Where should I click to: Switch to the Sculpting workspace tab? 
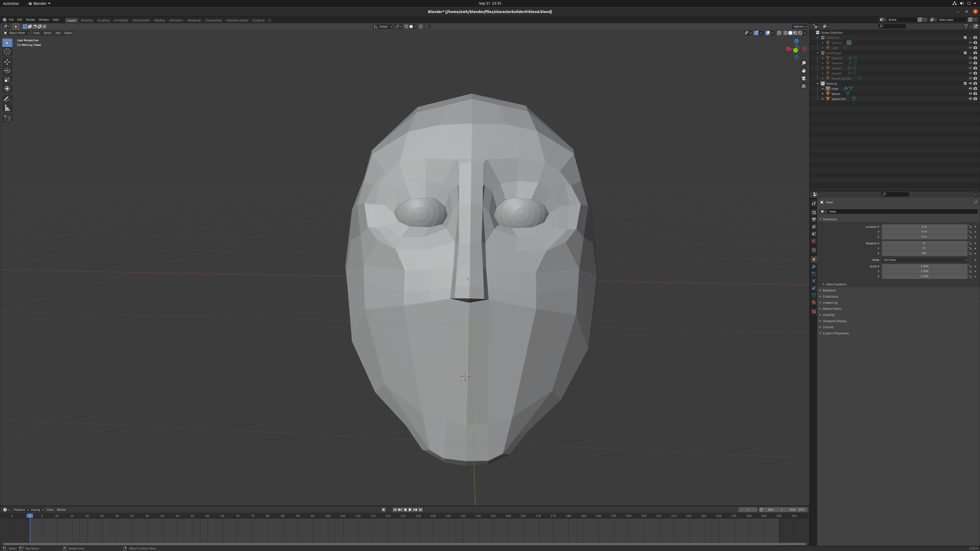coord(103,20)
